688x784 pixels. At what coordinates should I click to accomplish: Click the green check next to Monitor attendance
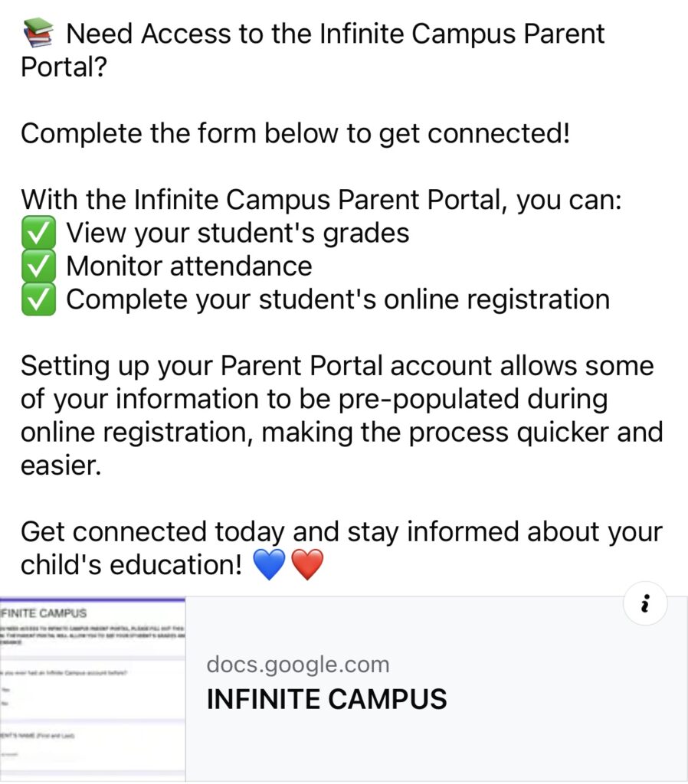(x=38, y=266)
